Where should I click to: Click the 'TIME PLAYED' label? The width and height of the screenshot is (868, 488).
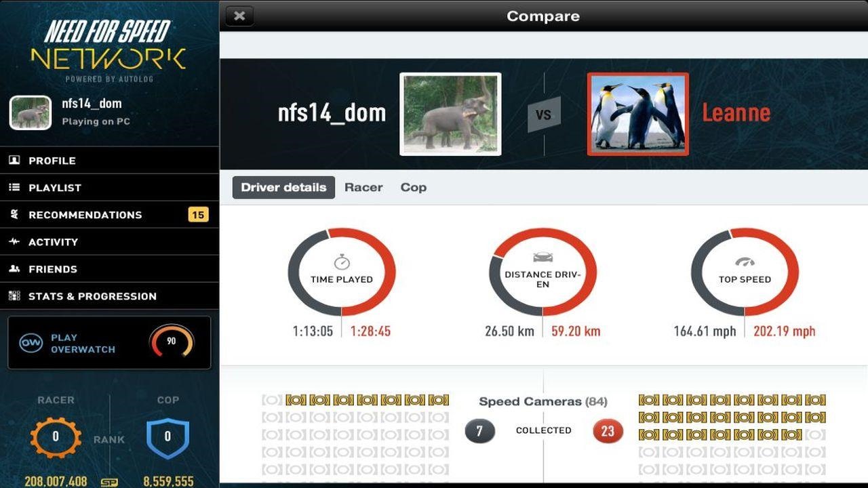tap(342, 279)
